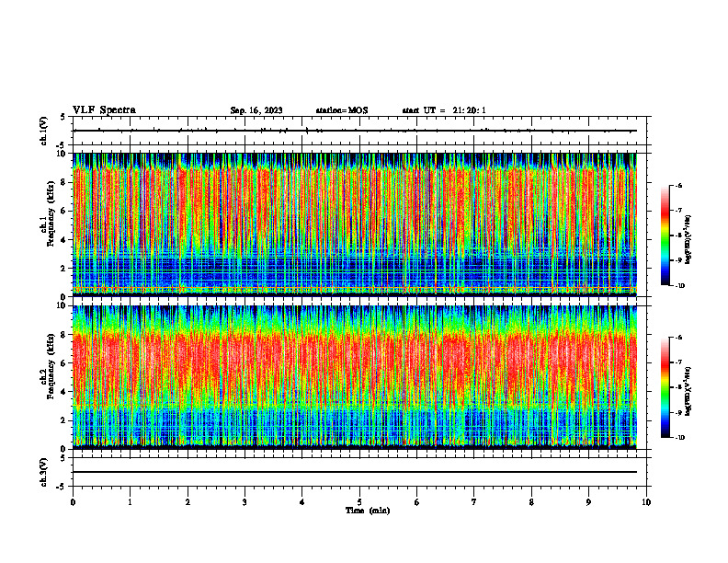This screenshot has width=728, height=563.
Task: Select the ch.2 "Frequency (kHz)" axis label
Action: pos(51,365)
